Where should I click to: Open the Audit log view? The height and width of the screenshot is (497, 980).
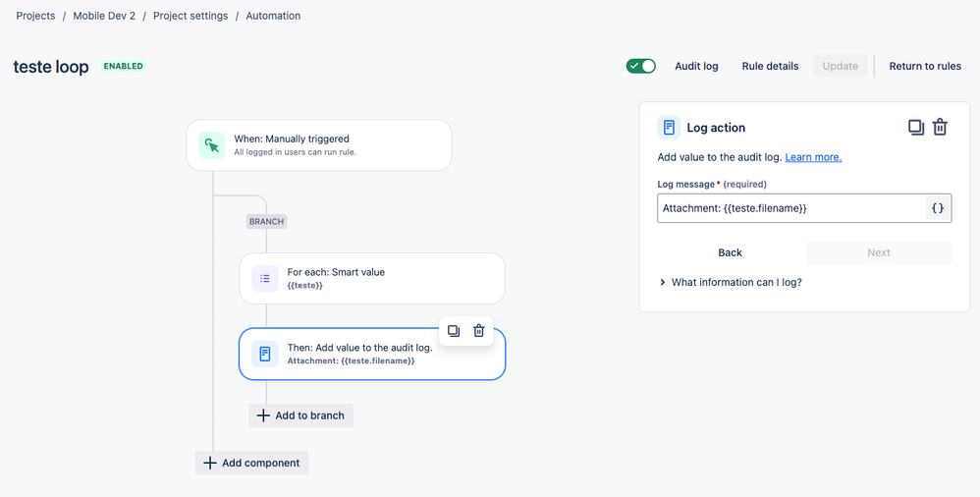[x=696, y=66]
